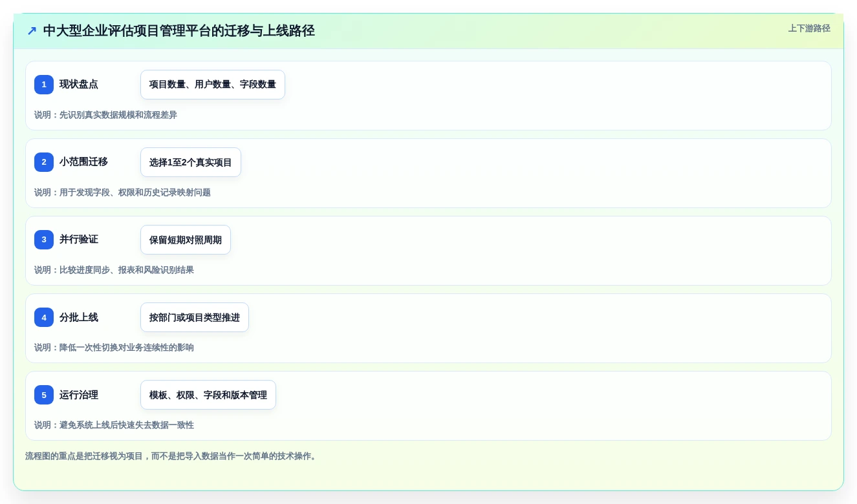The height and width of the screenshot is (504, 857).
Task: Click the 现状盘点 step title
Action: [x=79, y=84]
